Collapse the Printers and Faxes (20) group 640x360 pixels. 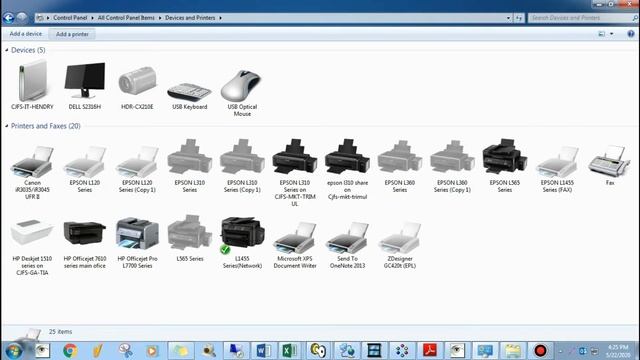[x=7, y=126]
